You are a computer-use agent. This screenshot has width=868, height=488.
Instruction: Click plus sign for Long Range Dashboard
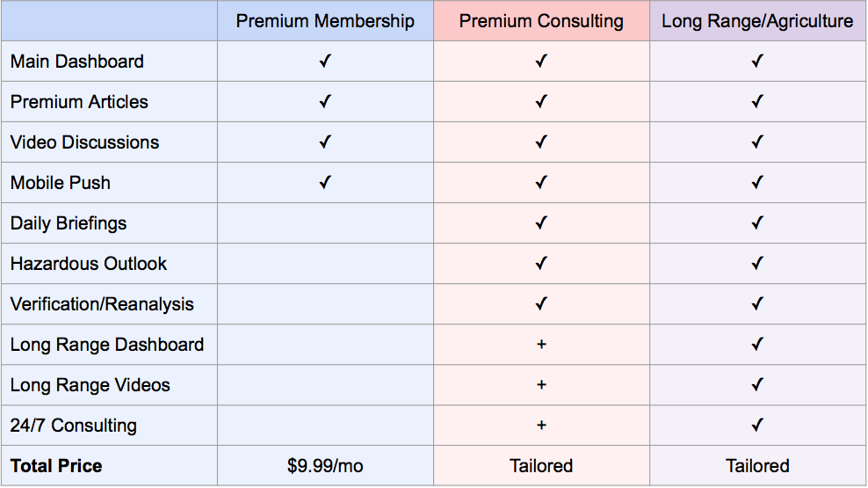[x=541, y=345]
